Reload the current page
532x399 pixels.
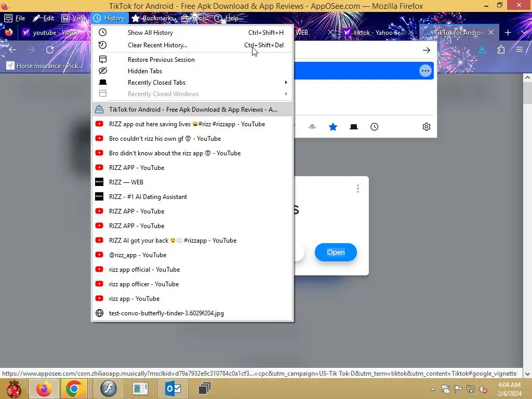pyautogui.click(x=50, y=50)
